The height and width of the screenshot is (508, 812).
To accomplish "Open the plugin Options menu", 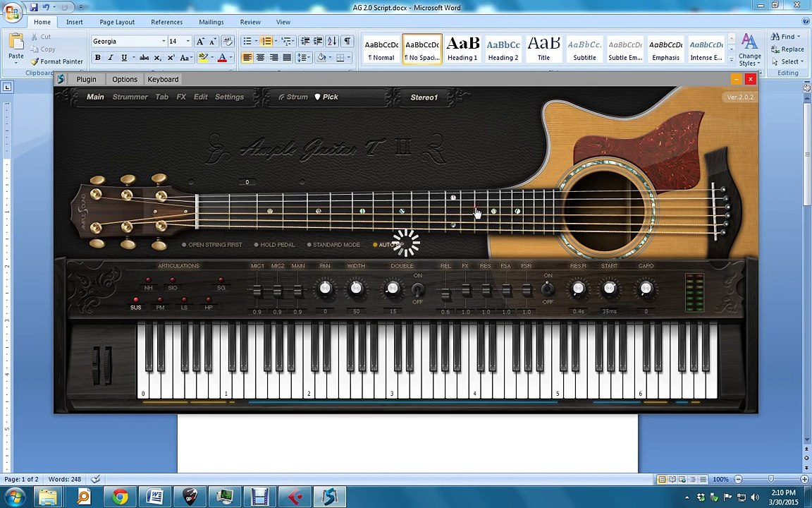I will tap(125, 79).
